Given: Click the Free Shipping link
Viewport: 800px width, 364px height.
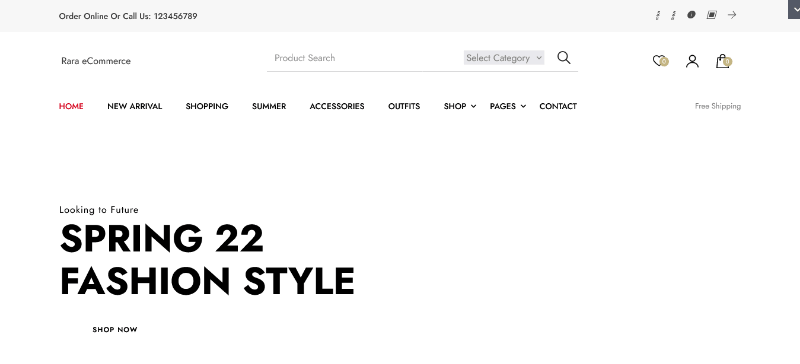Looking at the screenshot, I should 718,106.
